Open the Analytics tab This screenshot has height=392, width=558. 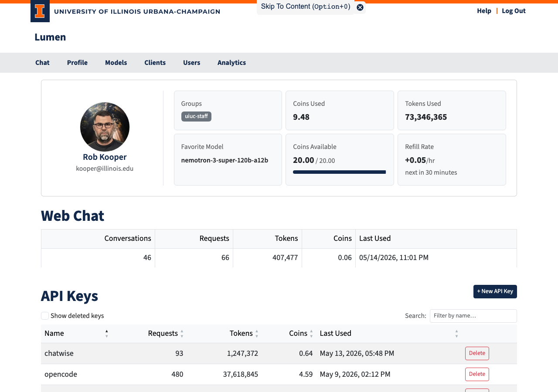coord(231,63)
